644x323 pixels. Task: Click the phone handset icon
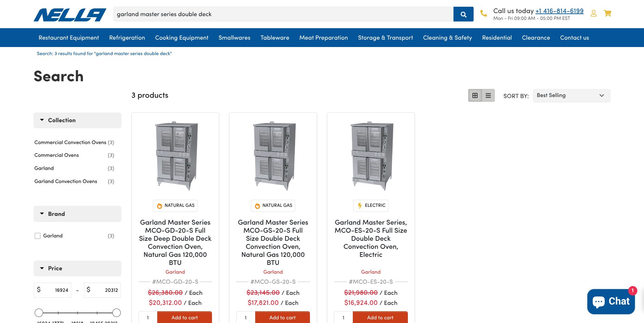(x=483, y=13)
